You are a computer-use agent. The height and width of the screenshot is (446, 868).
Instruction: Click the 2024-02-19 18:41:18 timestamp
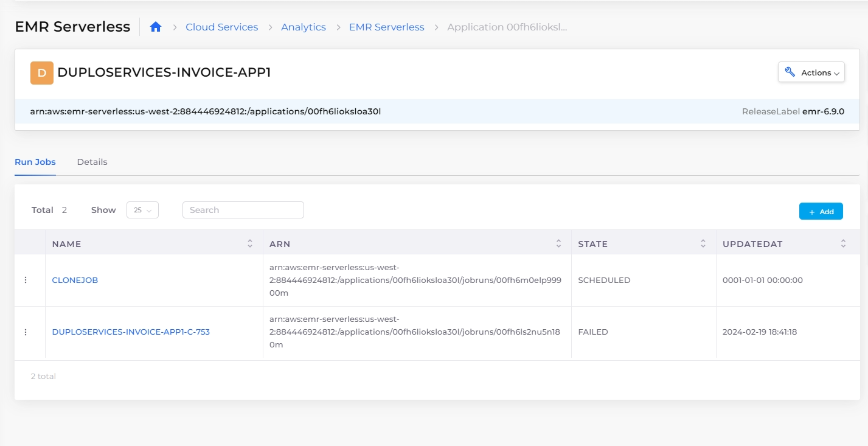(x=760, y=332)
